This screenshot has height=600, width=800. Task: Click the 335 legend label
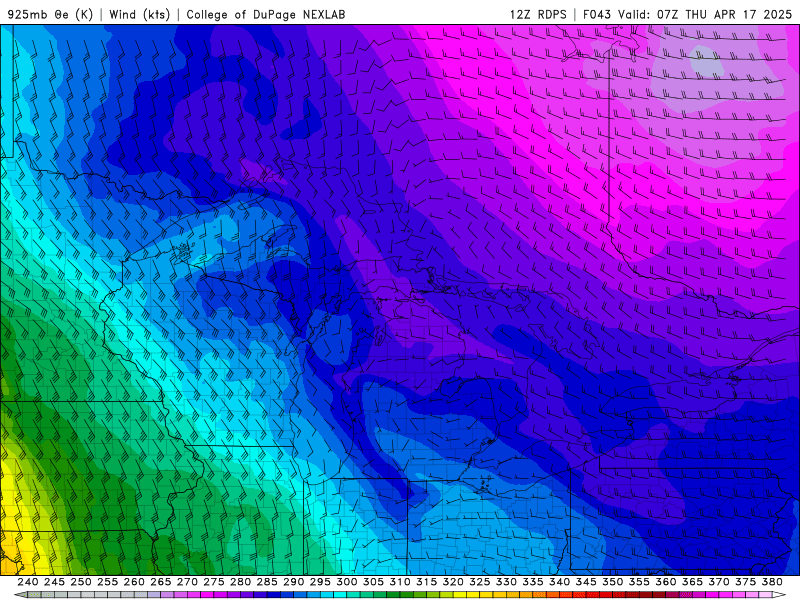[533, 582]
